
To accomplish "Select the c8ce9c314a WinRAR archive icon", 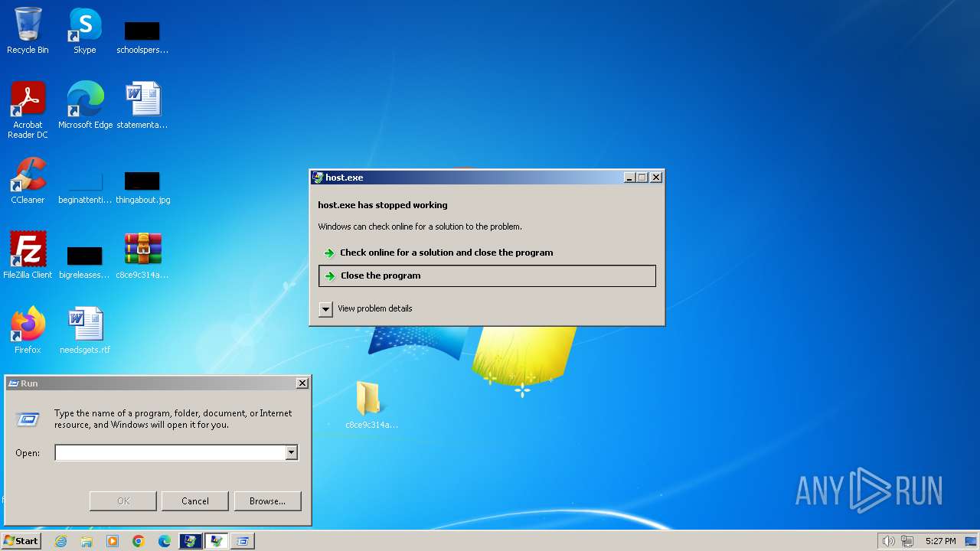I will click(x=142, y=255).
